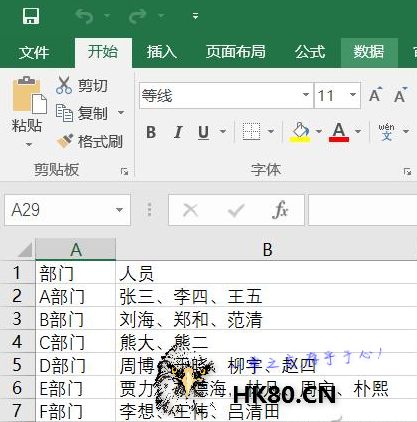Open the font size 11 dropdown

coord(353,95)
